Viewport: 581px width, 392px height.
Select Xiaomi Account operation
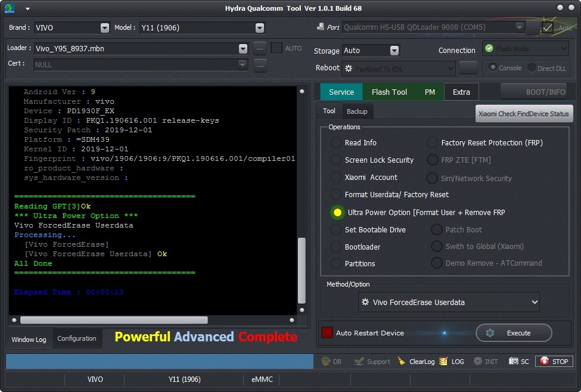(336, 177)
